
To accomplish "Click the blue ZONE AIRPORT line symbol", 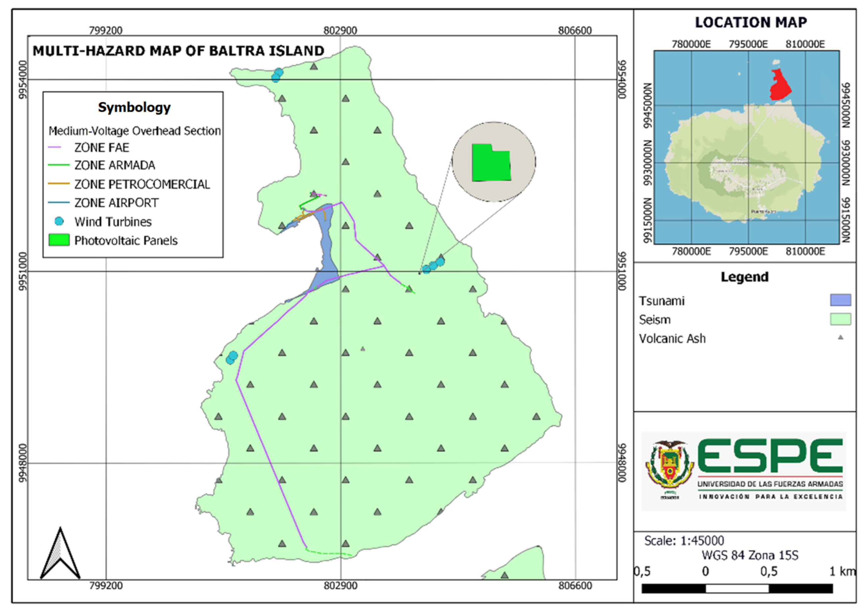I will click(x=59, y=203).
